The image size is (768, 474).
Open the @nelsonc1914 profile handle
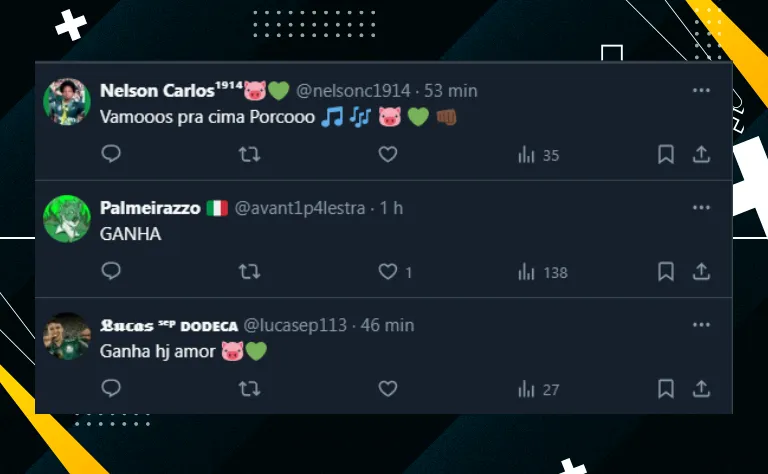point(353,91)
